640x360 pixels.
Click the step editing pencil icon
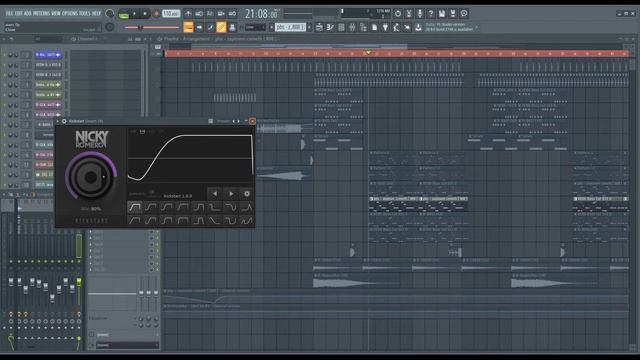point(210,27)
